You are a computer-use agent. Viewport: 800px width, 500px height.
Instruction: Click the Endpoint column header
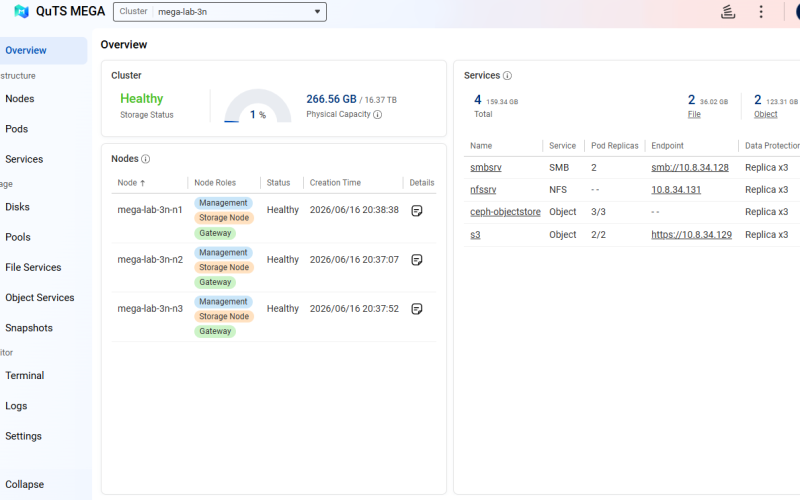pyautogui.click(x=667, y=146)
